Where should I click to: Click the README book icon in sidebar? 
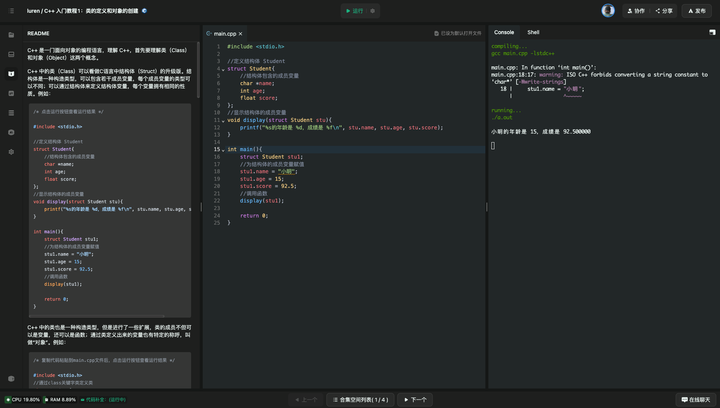pos(11,73)
